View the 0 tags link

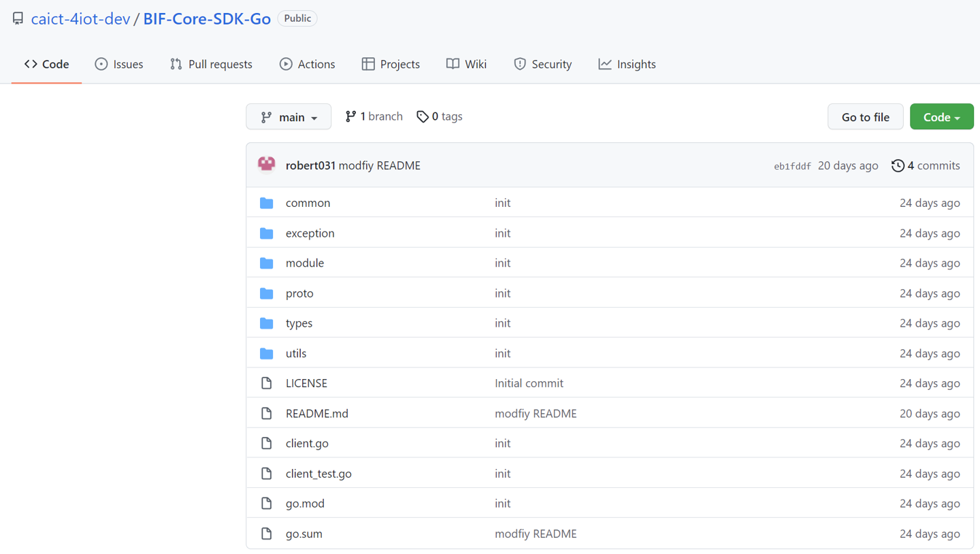click(440, 116)
